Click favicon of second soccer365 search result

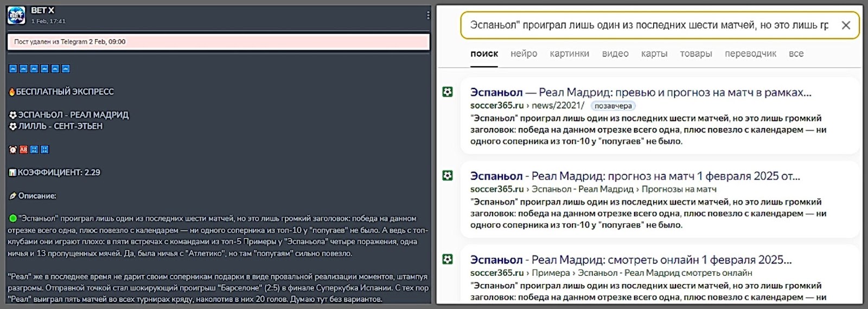click(448, 176)
